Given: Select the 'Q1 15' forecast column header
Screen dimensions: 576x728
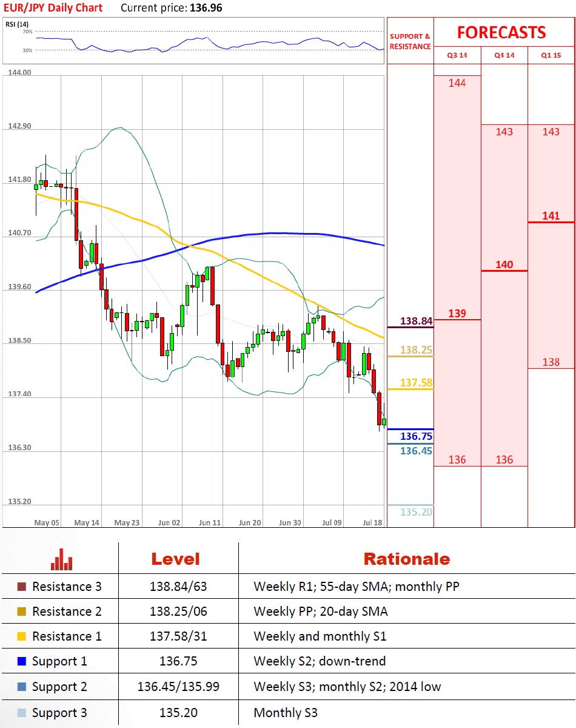Looking at the screenshot, I should tap(551, 55).
